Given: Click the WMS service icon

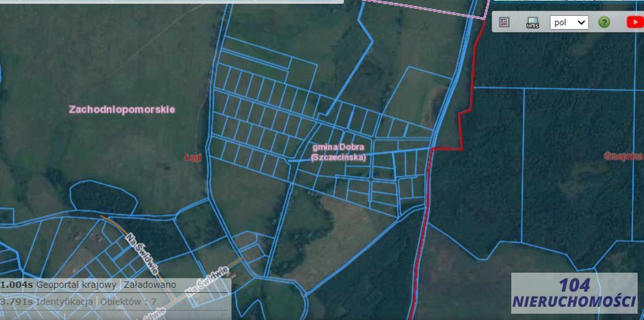Looking at the screenshot, I should tap(533, 23).
